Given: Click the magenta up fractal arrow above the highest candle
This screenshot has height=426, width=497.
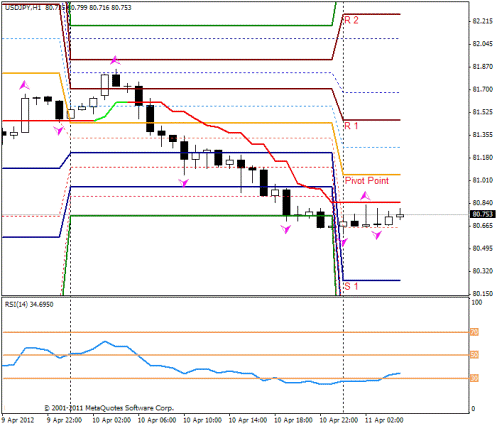Looking at the screenshot, I should [115, 60].
